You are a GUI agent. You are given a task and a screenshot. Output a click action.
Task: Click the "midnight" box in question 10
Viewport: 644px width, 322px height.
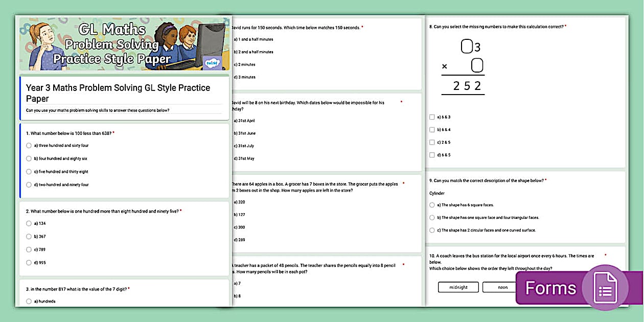click(x=458, y=287)
